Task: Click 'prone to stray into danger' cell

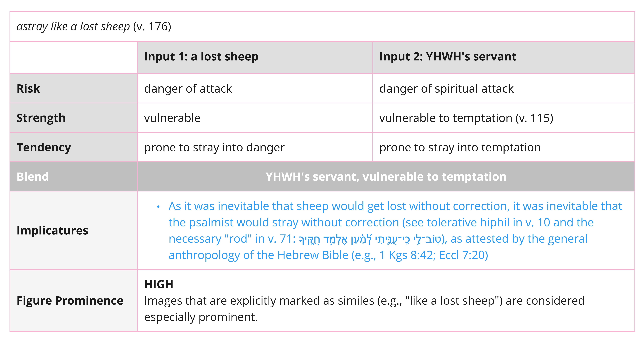Action: 214,148
